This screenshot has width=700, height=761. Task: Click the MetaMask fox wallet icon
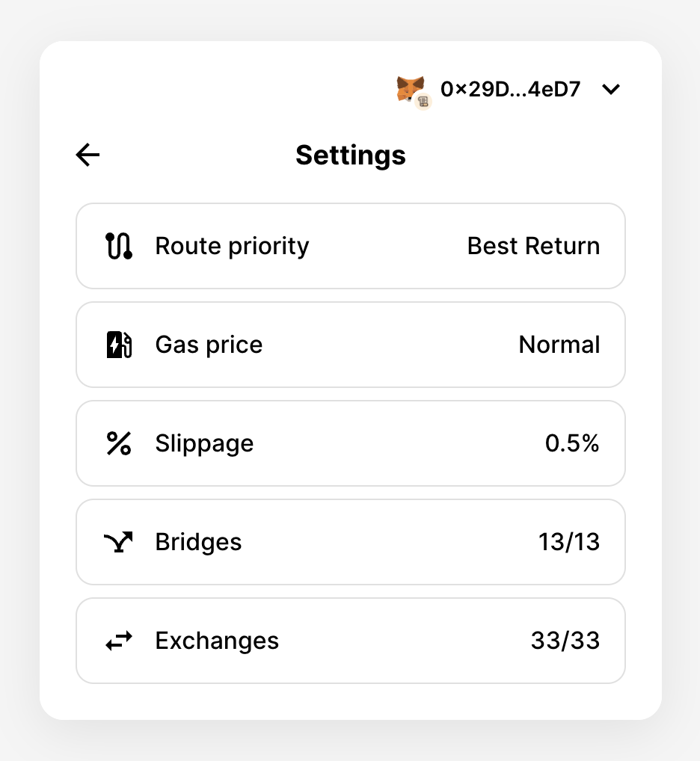[x=410, y=89]
